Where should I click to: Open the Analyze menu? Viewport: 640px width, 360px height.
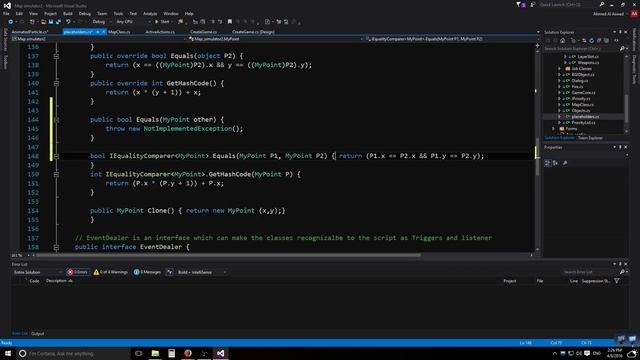(150, 13)
